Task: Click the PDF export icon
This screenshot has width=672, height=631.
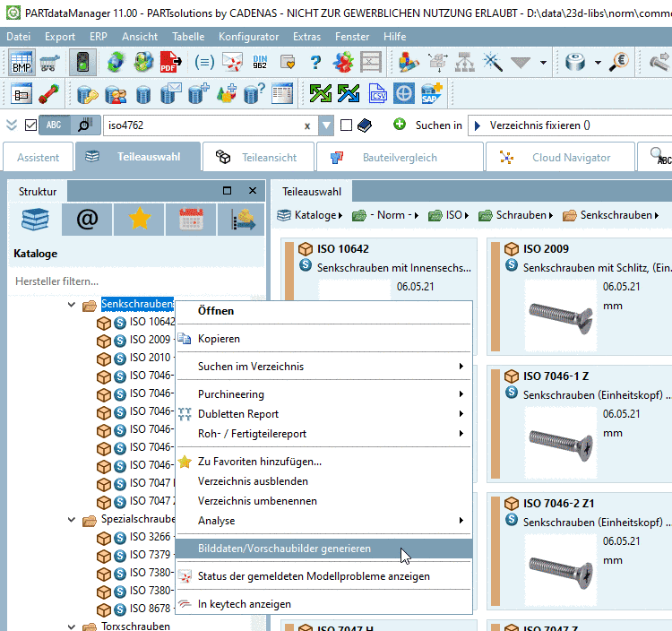Action: [x=170, y=63]
